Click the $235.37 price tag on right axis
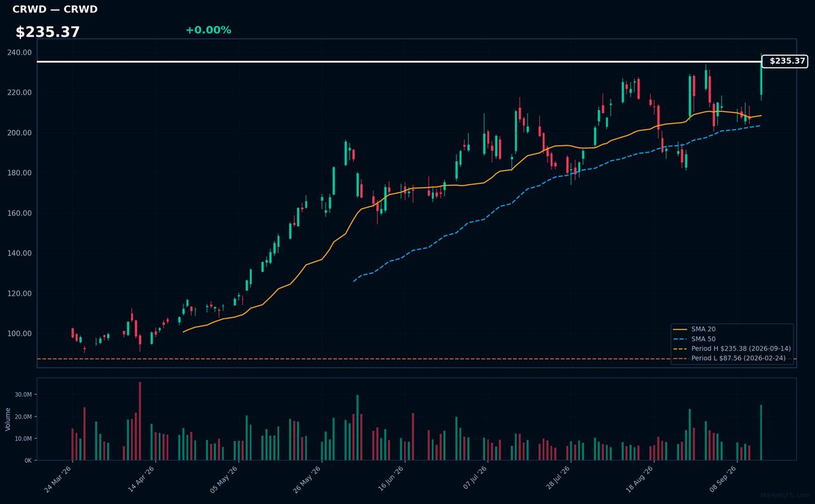Image resolution: width=815 pixels, height=504 pixels. coord(784,61)
